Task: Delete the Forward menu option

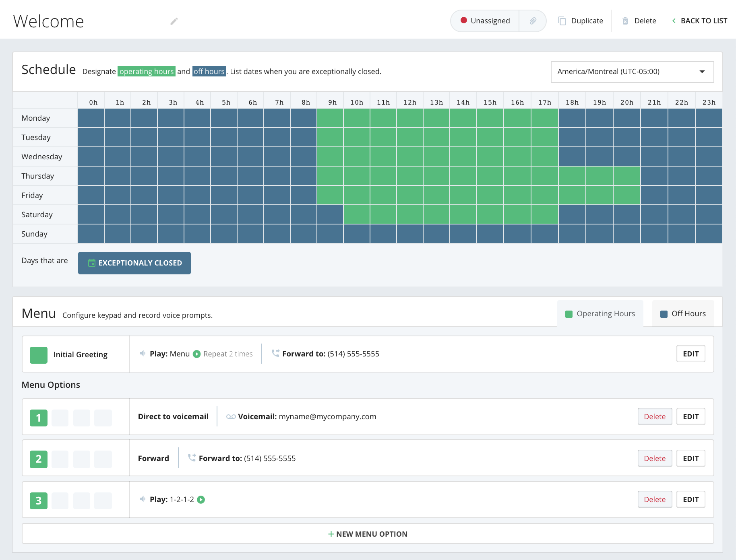Action: (655, 459)
